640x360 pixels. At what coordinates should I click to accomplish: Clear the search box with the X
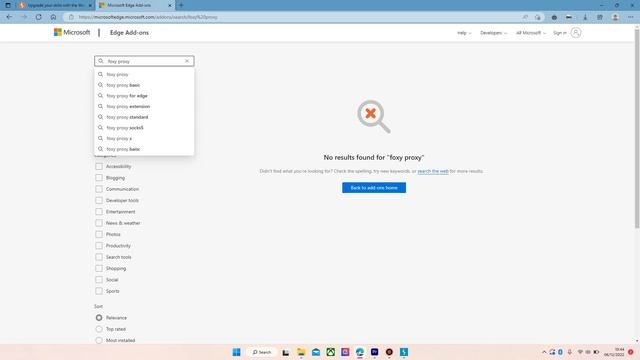click(187, 61)
